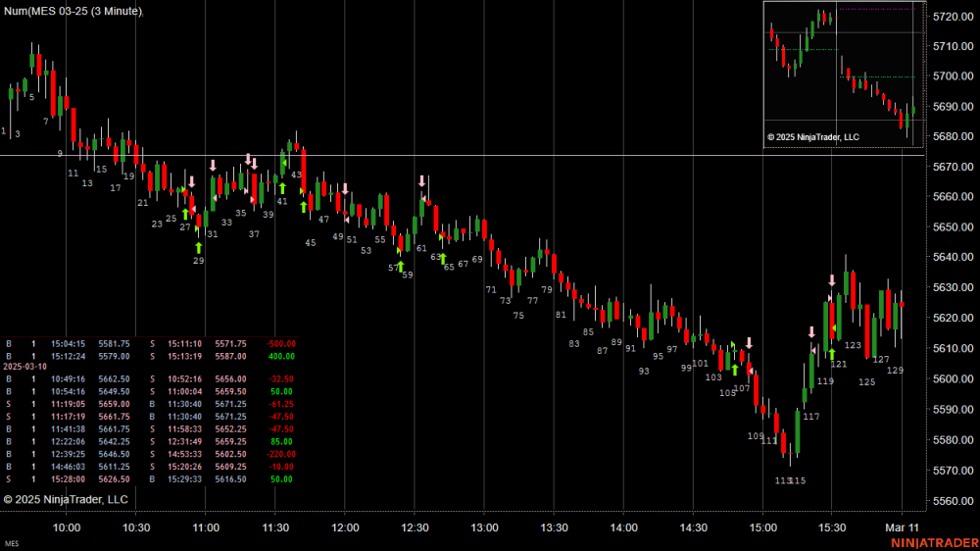This screenshot has height=551, width=980.
Task: Click the green up arrow above bar label 29
Action: click(x=199, y=247)
